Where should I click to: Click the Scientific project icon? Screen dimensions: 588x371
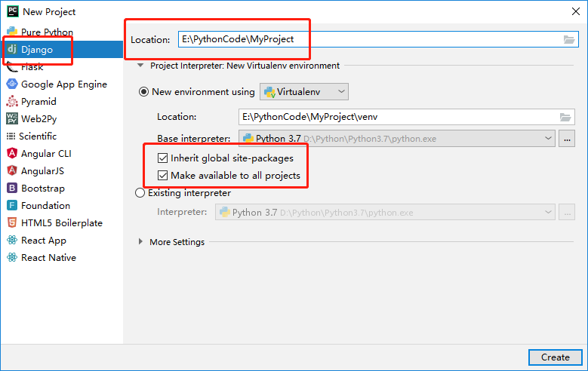[x=11, y=136]
